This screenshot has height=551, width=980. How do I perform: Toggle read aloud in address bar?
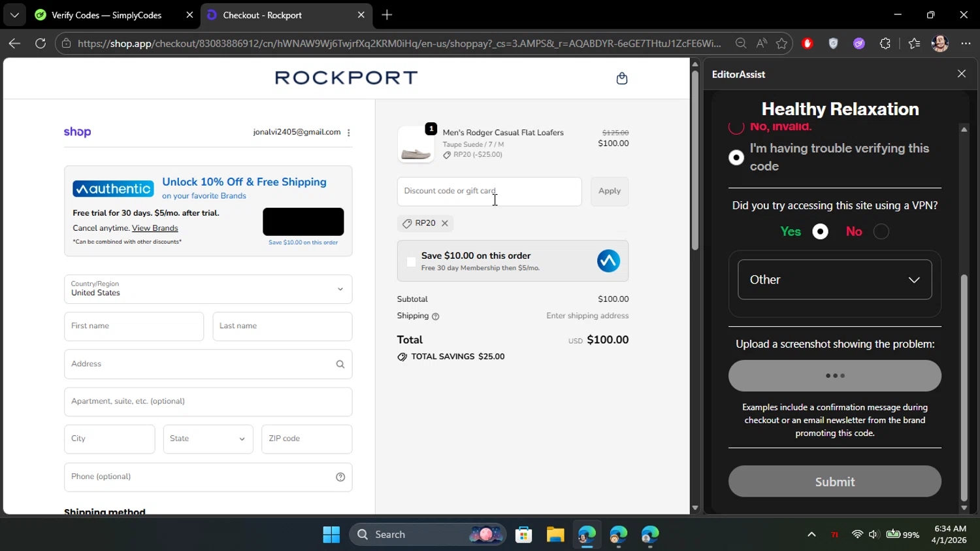click(762, 43)
